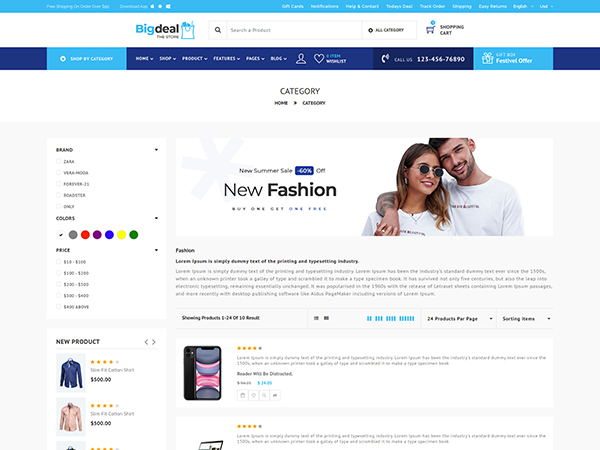600x450 pixels.
Task: Open the Features menu
Action: coord(226,59)
